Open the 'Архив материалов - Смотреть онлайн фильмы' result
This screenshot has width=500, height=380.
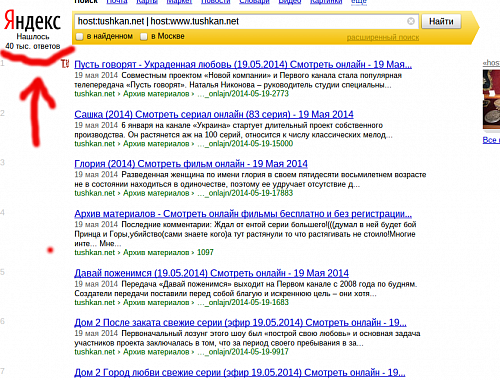click(x=243, y=214)
